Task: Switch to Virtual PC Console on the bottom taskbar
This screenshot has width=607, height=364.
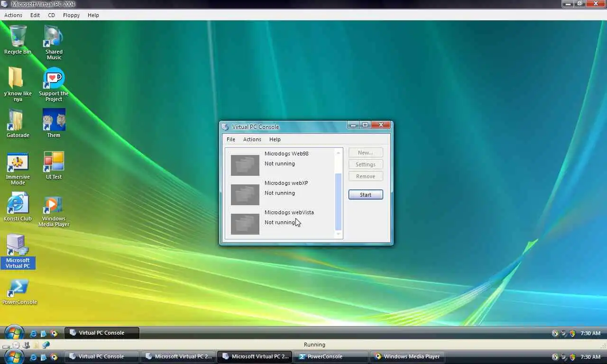Action: (x=102, y=356)
